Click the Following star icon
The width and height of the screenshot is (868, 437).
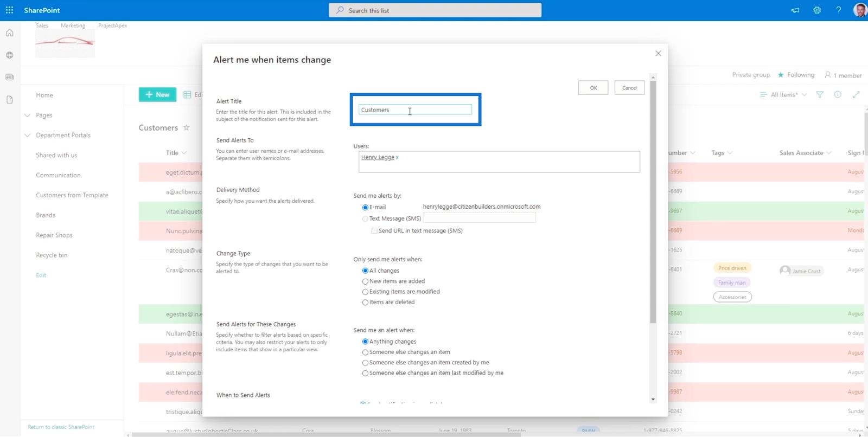(781, 75)
